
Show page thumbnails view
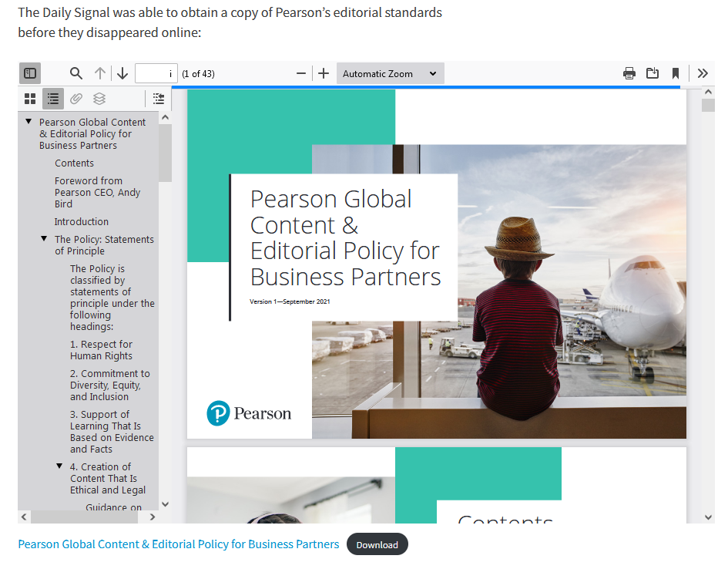[x=30, y=99]
